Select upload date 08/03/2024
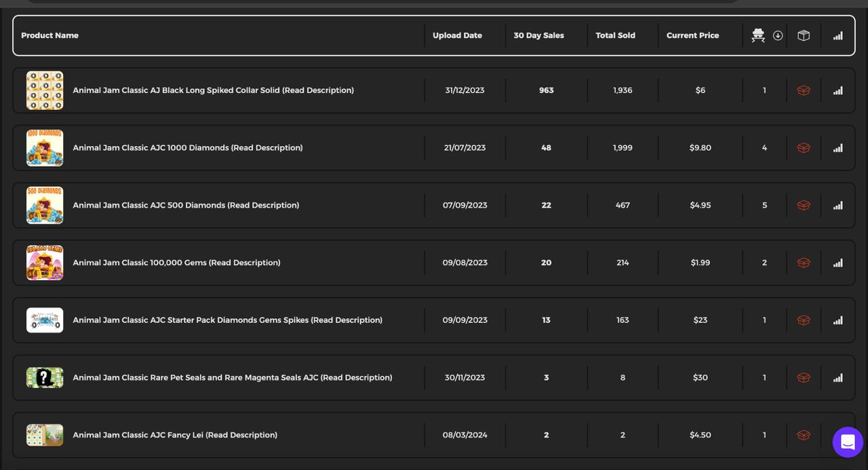 click(465, 435)
